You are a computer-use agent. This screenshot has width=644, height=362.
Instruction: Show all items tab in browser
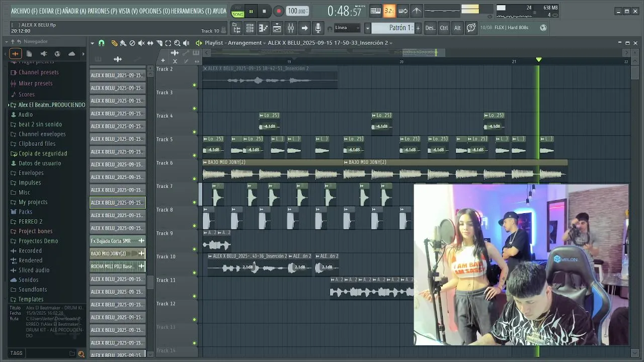[x=15, y=54]
